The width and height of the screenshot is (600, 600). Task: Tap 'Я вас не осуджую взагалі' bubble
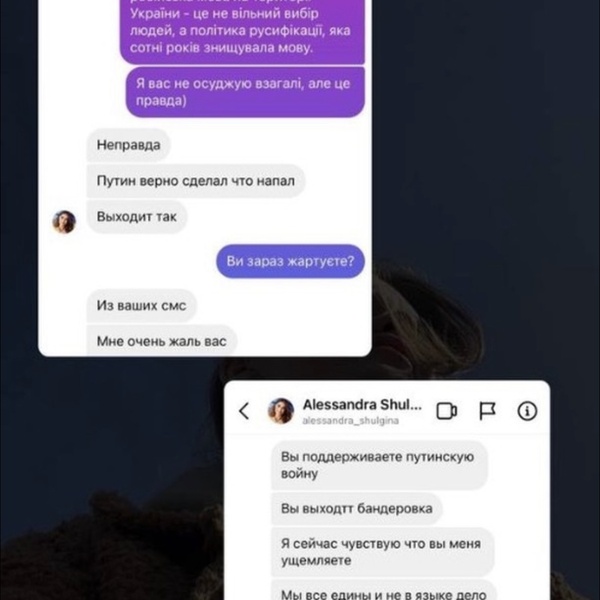[245, 92]
